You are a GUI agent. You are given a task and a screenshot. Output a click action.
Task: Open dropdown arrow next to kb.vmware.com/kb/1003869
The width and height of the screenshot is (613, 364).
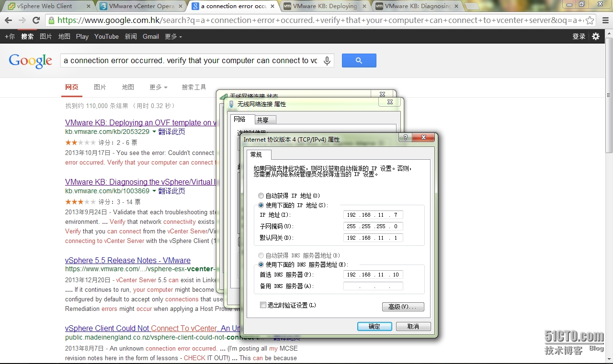(154, 191)
